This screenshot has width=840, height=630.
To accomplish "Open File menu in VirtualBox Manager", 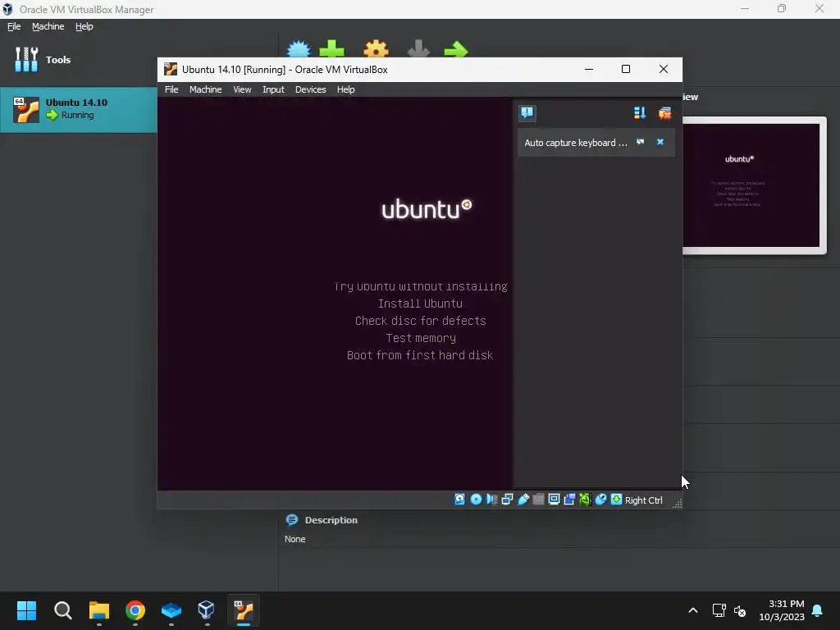I will point(14,26).
